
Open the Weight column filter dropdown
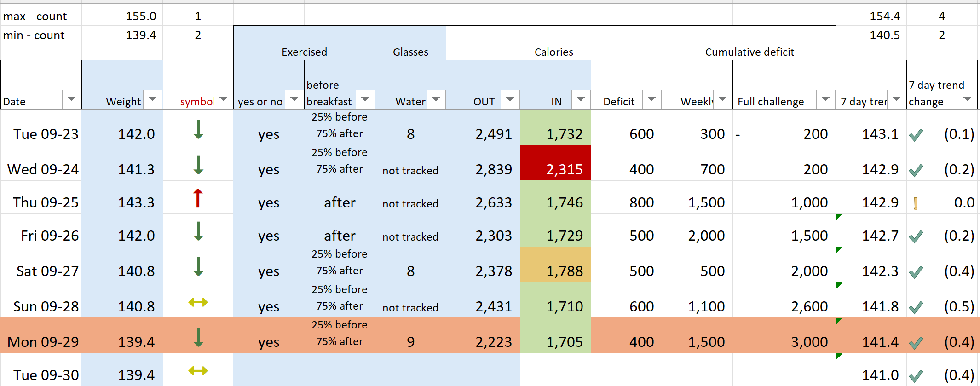click(x=153, y=99)
